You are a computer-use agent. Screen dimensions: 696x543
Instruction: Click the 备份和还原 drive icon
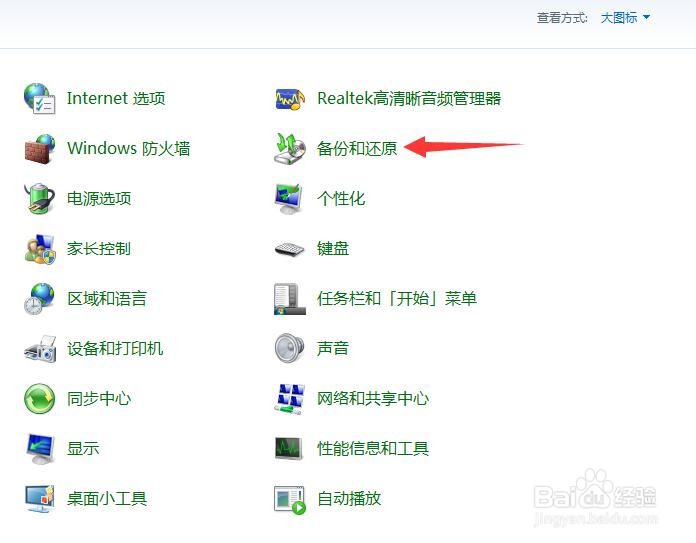coord(289,149)
